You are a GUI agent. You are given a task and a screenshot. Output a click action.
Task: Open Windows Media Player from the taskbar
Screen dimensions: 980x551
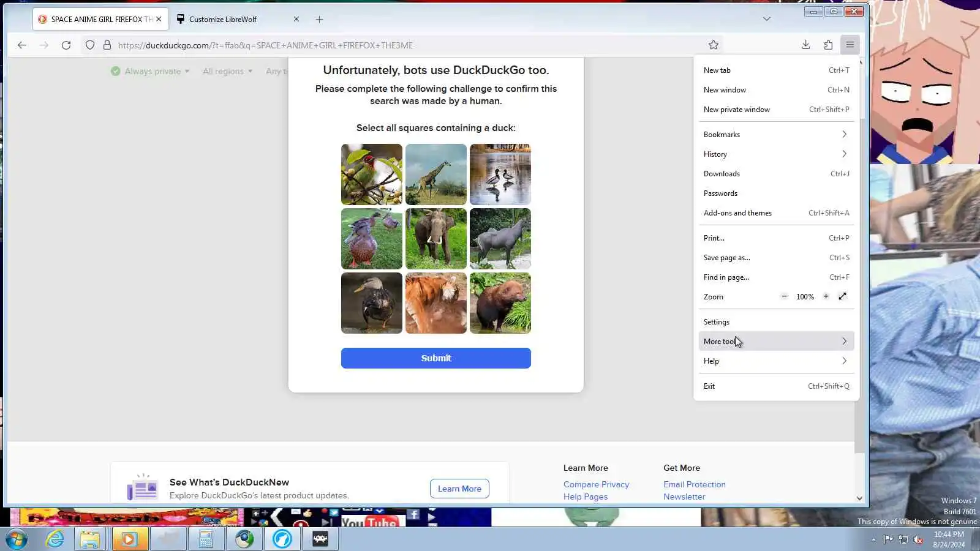(129, 539)
